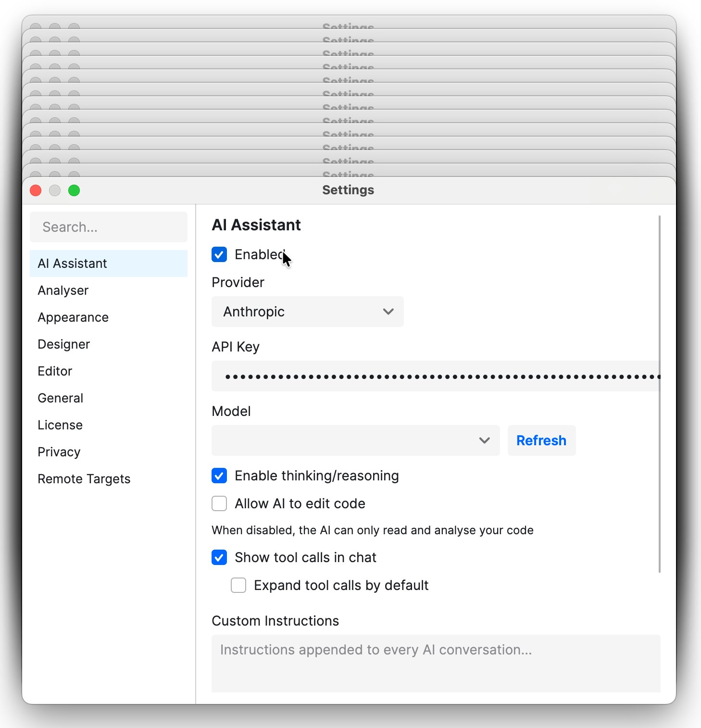Select the General settings category

click(x=109, y=398)
